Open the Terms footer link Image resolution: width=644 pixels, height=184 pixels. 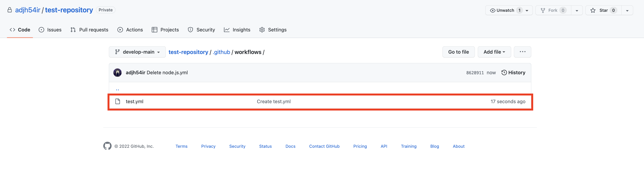[181, 146]
